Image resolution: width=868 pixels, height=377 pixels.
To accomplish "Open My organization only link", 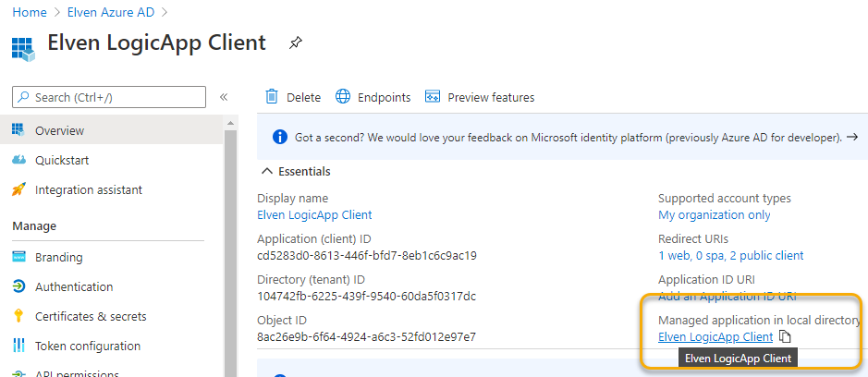I will tap(715, 214).
